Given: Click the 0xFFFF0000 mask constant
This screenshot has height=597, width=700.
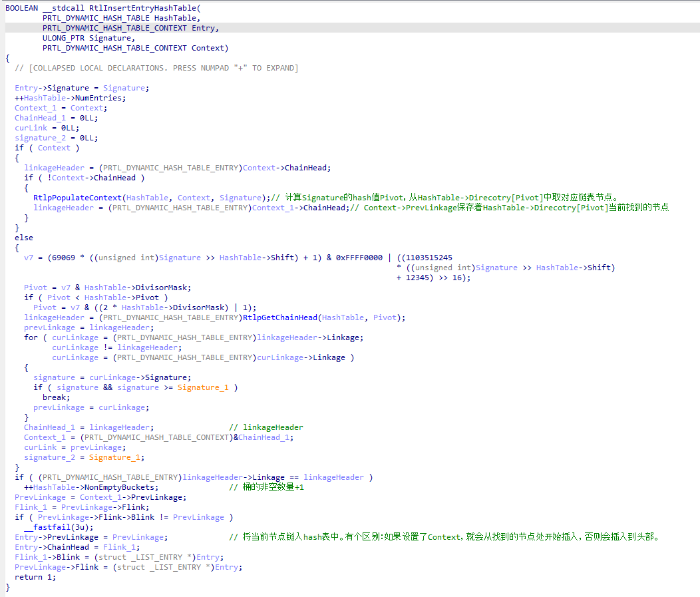Looking at the screenshot, I should pos(359,258).
